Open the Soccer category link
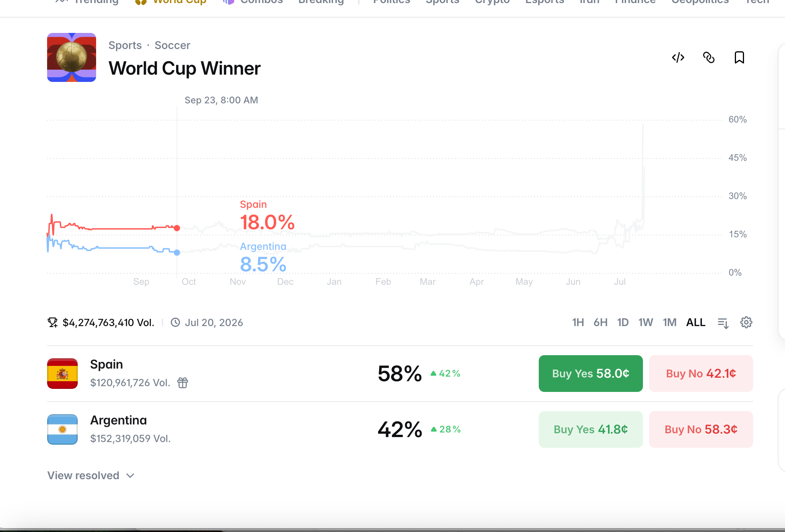Screen dimensions: 785x532 (172, 45)
